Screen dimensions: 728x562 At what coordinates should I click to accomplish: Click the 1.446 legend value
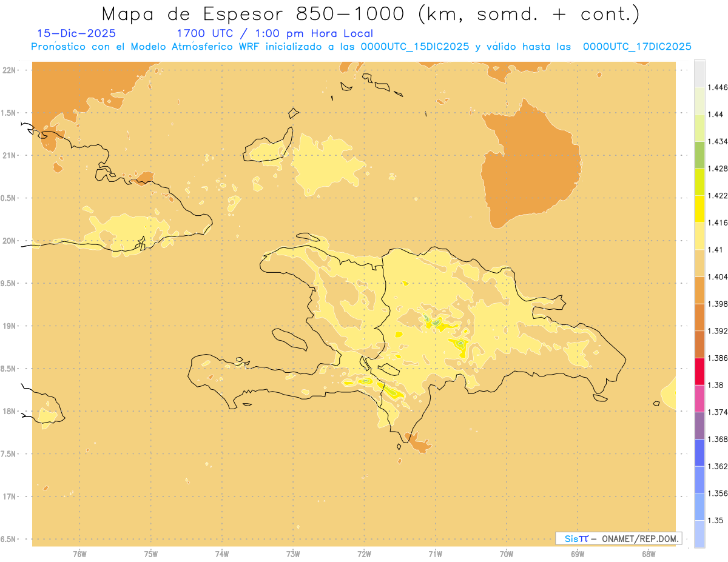coord(718,87)
